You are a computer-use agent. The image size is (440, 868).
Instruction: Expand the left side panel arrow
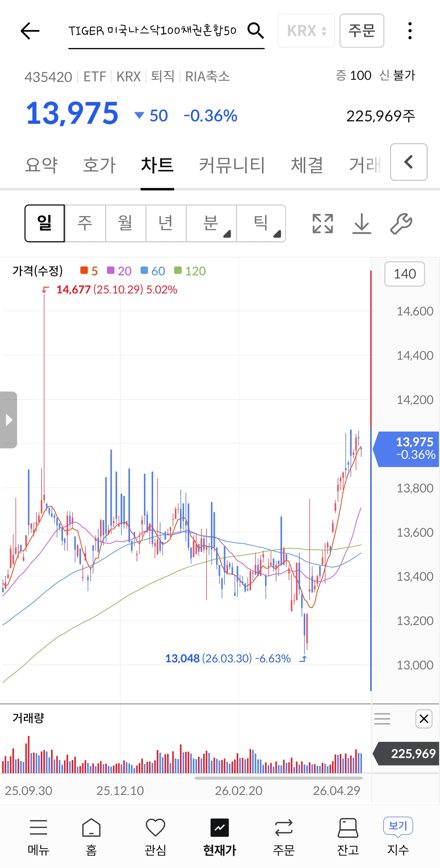click(9, 420)
